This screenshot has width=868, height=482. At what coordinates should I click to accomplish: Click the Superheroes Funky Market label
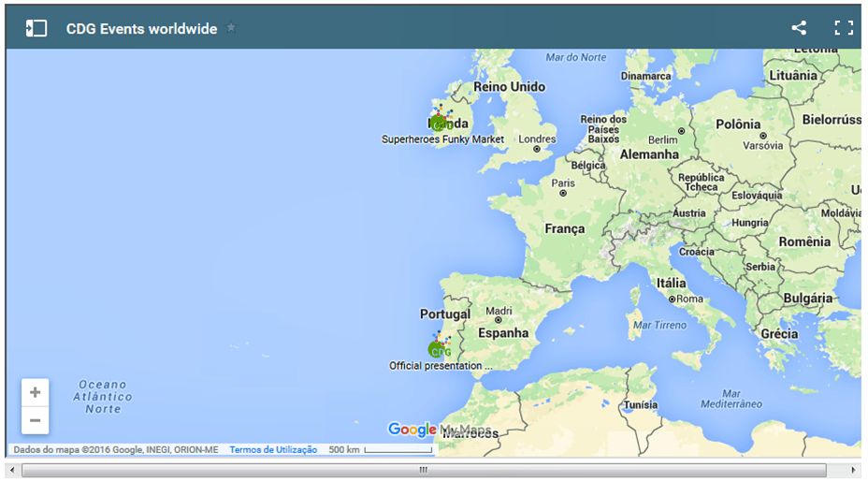pos(442,139)
